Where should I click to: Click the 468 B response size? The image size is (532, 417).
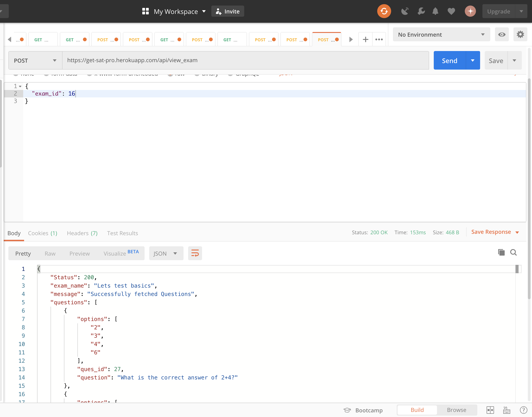coord(452,232)
